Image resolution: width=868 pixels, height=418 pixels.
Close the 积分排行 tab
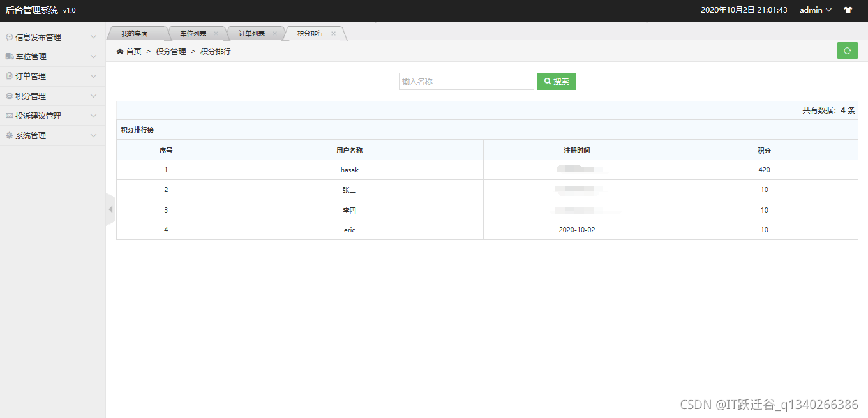pos(333,33)
